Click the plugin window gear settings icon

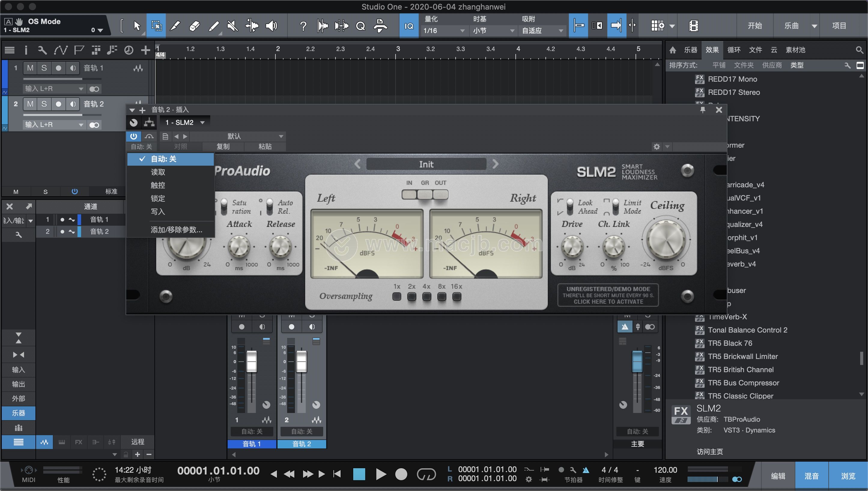pyautogui.click(x=656, y=147)
